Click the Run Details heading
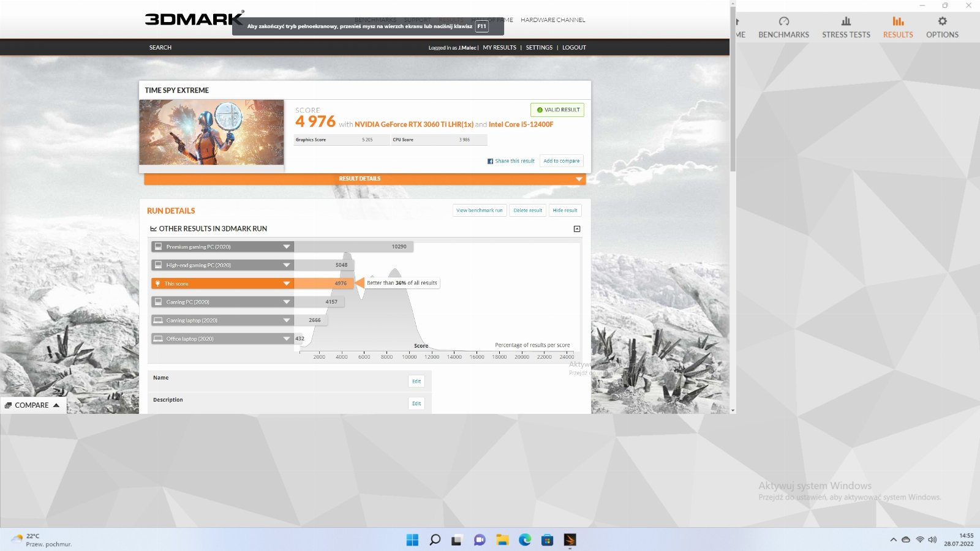 tap(171, 211)
